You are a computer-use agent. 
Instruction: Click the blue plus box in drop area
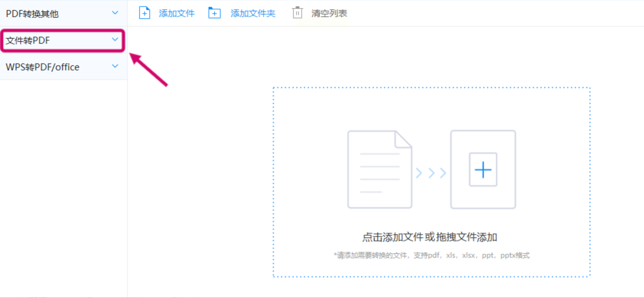(483, 169)
